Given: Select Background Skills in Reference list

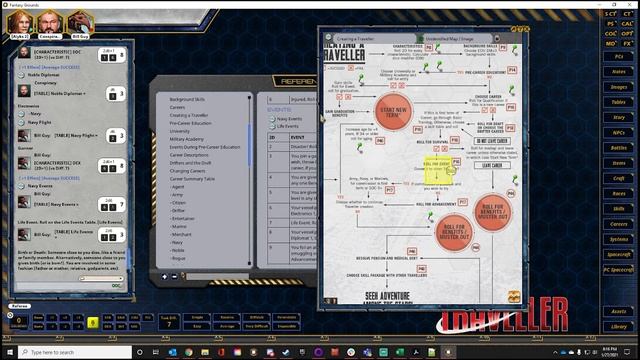Looking at the screenshot, I should tap(187, 99).
